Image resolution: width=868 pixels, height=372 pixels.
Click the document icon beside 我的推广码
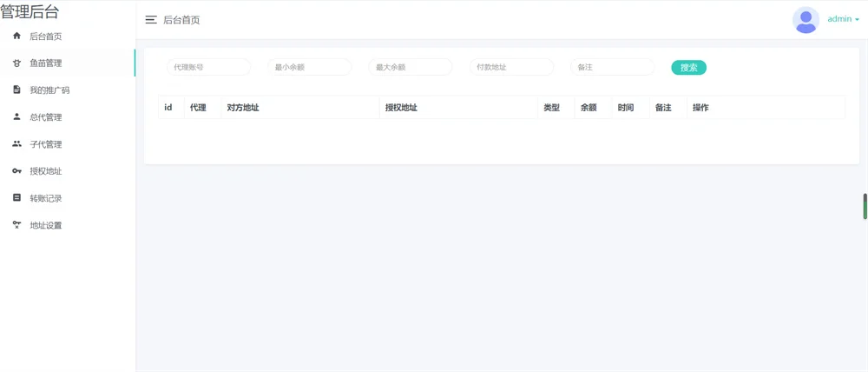[16, 90]
